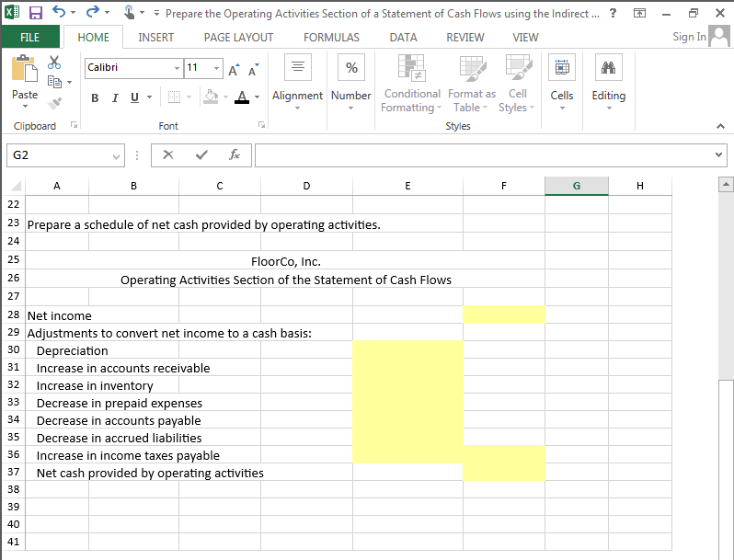734x560 pixels.
Task: Expand the formula bar arrow
Action: [718, 154]
